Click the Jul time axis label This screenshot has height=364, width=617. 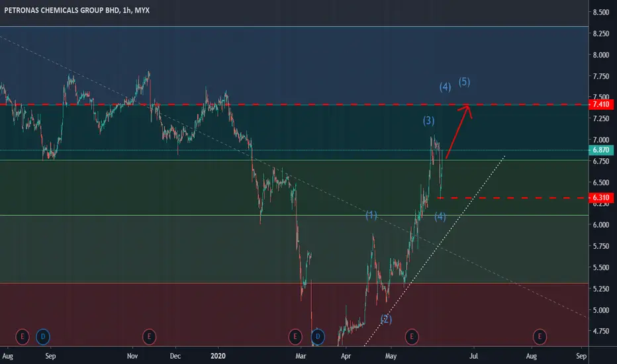474,356
